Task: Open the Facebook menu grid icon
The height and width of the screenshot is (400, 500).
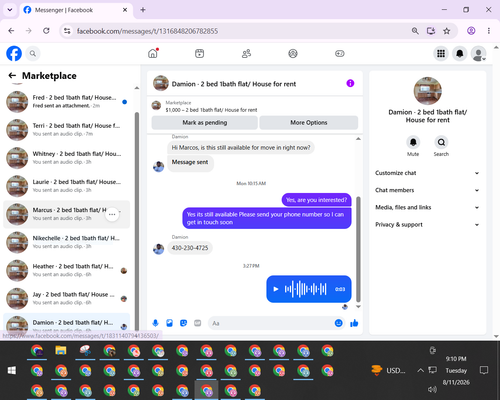Action: (441, 53)
